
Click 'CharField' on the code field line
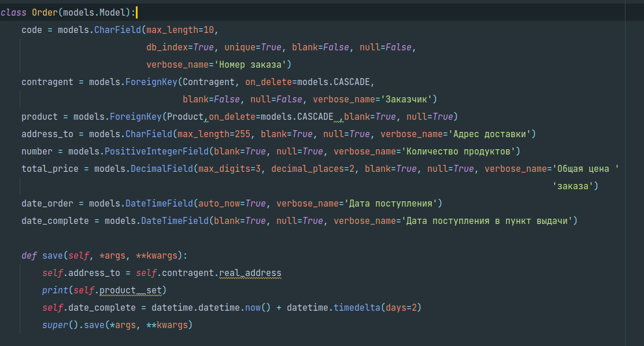click(x=117, y=30)
